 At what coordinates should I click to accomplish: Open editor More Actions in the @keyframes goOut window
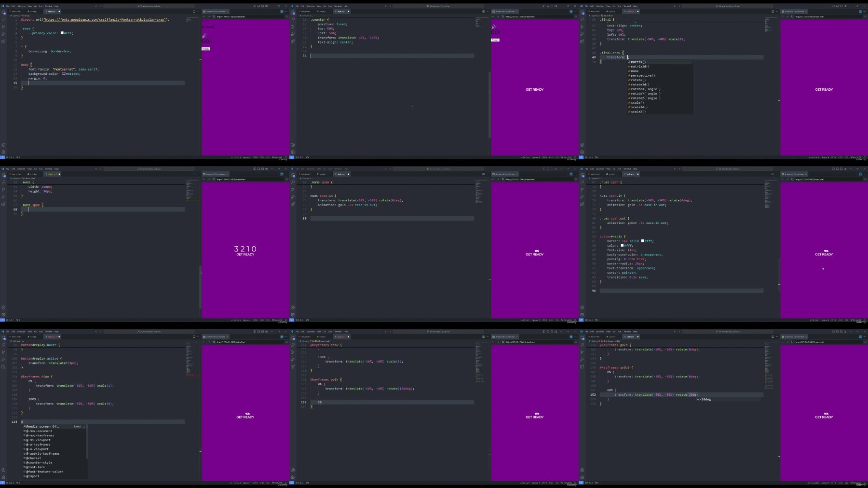[777, 336]
